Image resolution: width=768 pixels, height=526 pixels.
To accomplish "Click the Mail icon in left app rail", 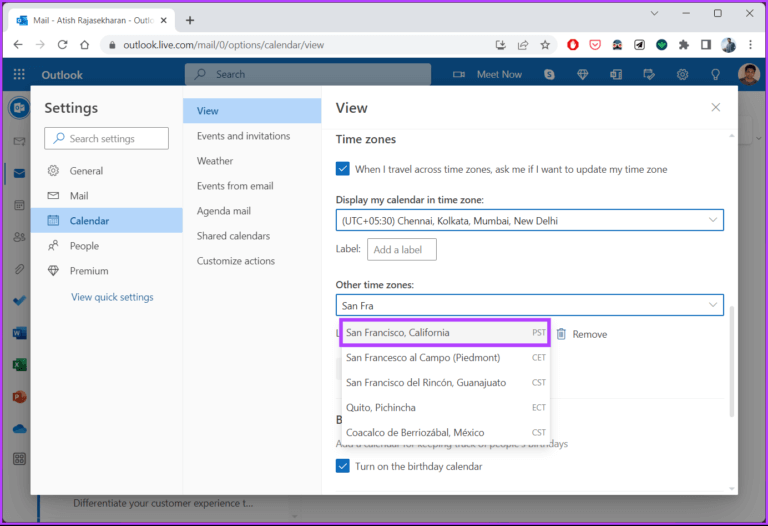I will (x=20, y=173).
